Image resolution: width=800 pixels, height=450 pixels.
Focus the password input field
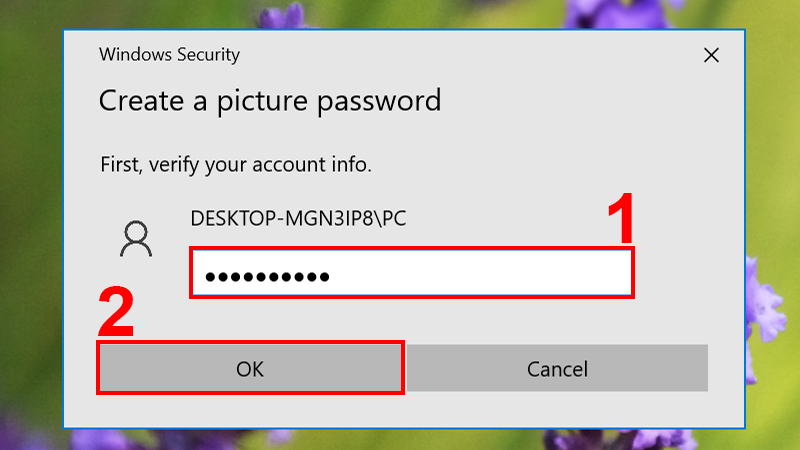(412, 273)
